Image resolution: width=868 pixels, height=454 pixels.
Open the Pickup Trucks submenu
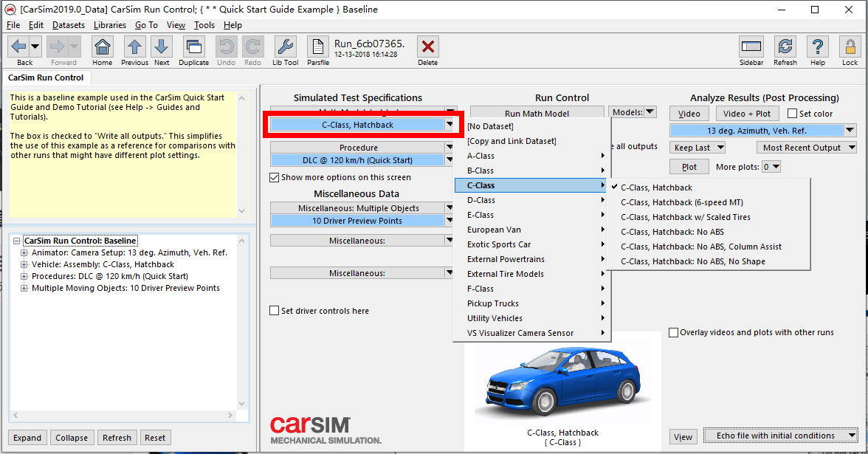pyautogui.click(x=533, y=303)
